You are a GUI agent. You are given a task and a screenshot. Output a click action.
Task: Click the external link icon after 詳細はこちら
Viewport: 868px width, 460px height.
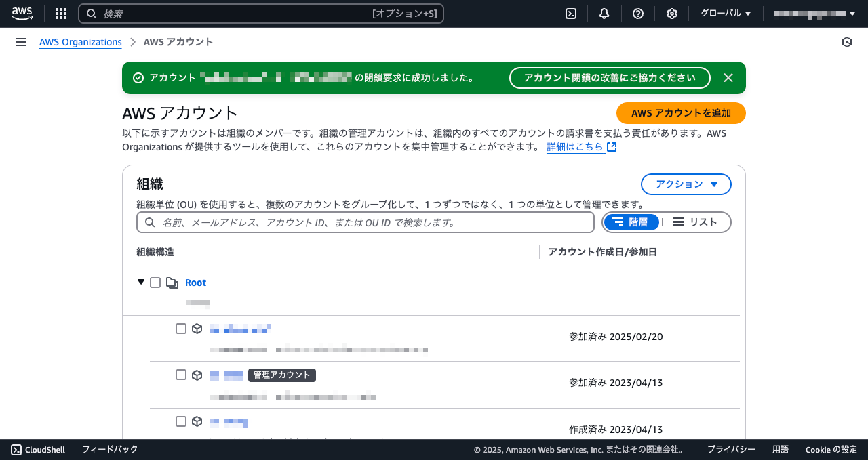click(x=612, y=147)
